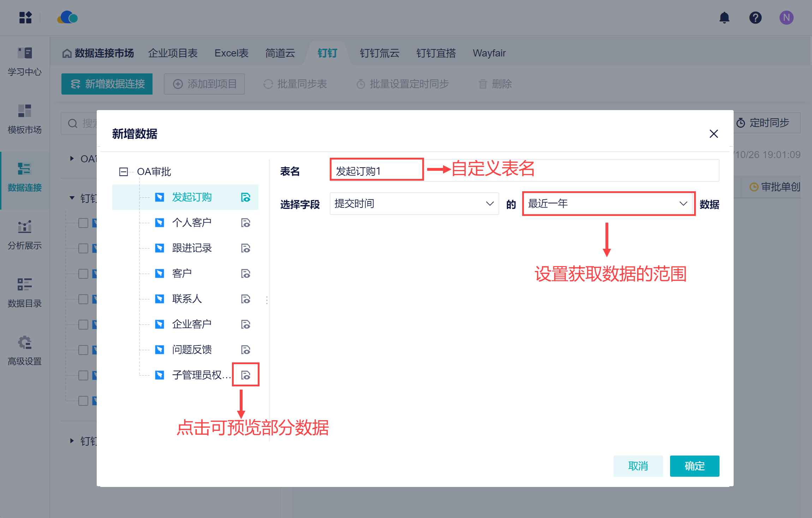Click the app grid icon at top-left
Screen dimensions: 812x518
25,18
